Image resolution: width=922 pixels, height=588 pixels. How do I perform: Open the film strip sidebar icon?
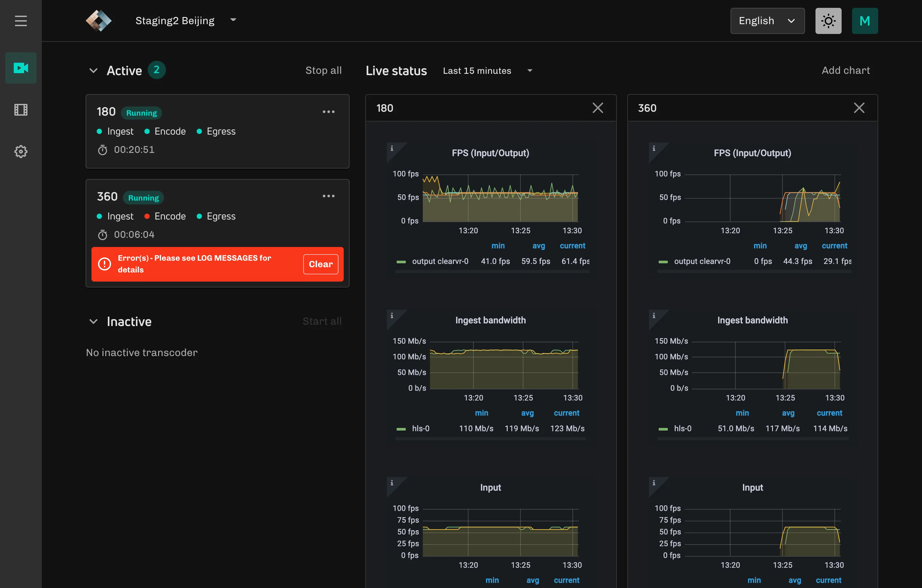coord(21,110)
